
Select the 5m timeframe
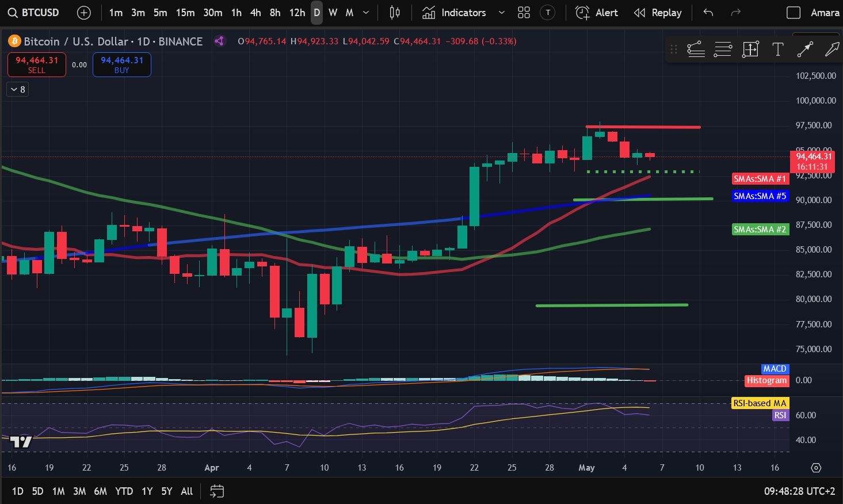161,13
